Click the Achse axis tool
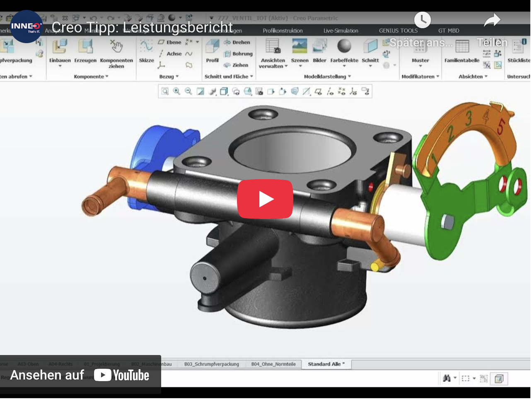 point(170,54)
